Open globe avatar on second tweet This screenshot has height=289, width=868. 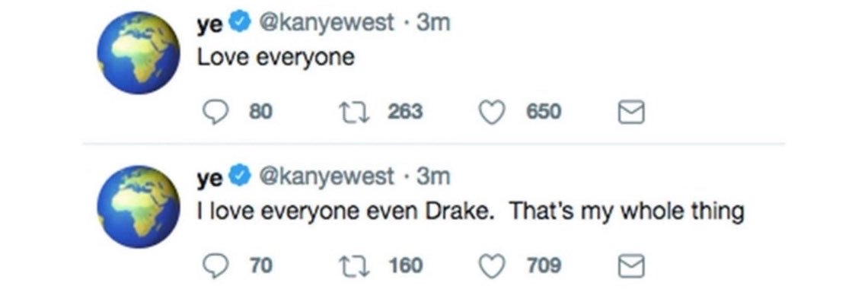[x=139, y=207]
